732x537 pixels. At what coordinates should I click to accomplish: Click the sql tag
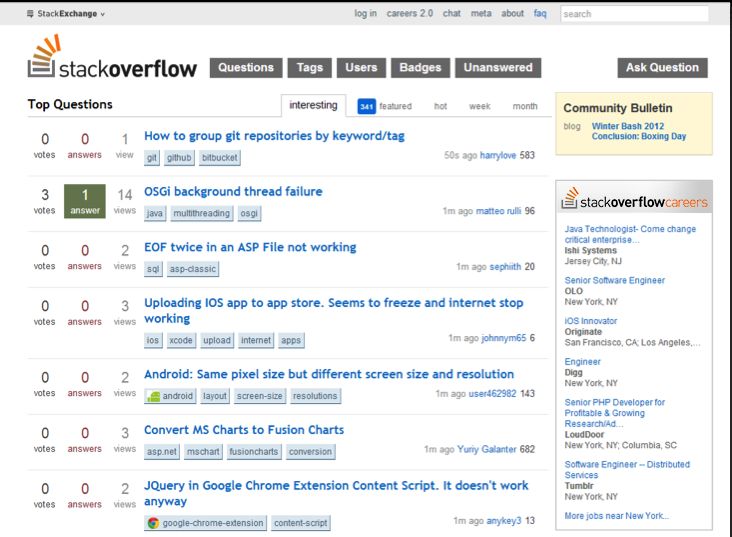click(153, 269)
